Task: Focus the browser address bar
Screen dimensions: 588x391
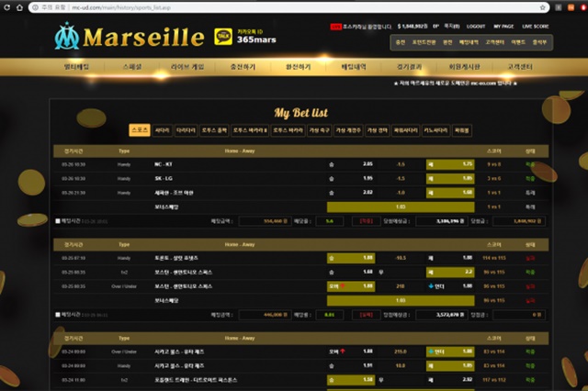Action: tap(288, 7)
